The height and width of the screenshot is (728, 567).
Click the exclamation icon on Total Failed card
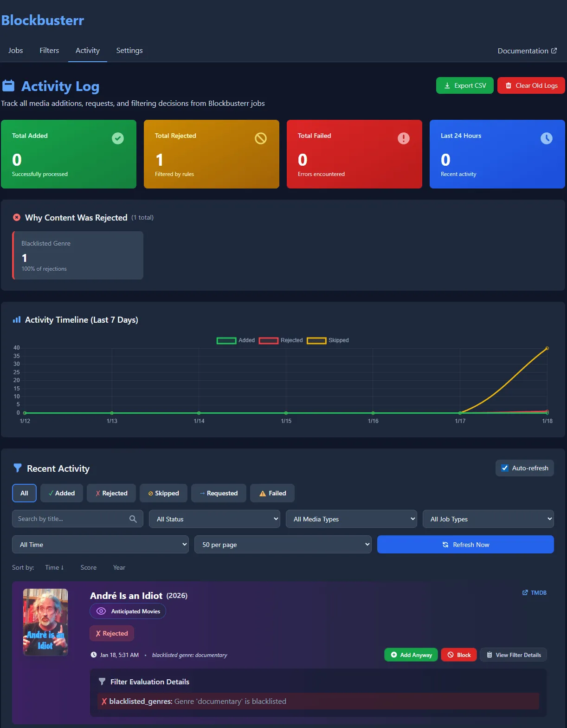pyautogui.click(x=404, y=138)
